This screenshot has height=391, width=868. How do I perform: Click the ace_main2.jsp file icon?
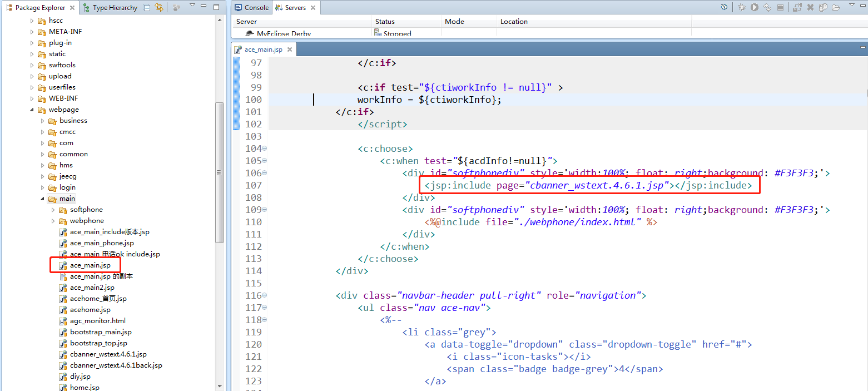tap(63, 288)
